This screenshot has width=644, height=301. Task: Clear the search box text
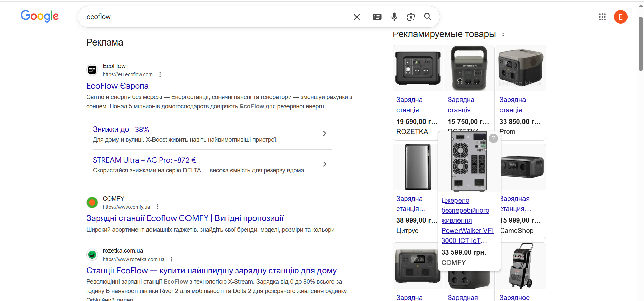point(357,17)
